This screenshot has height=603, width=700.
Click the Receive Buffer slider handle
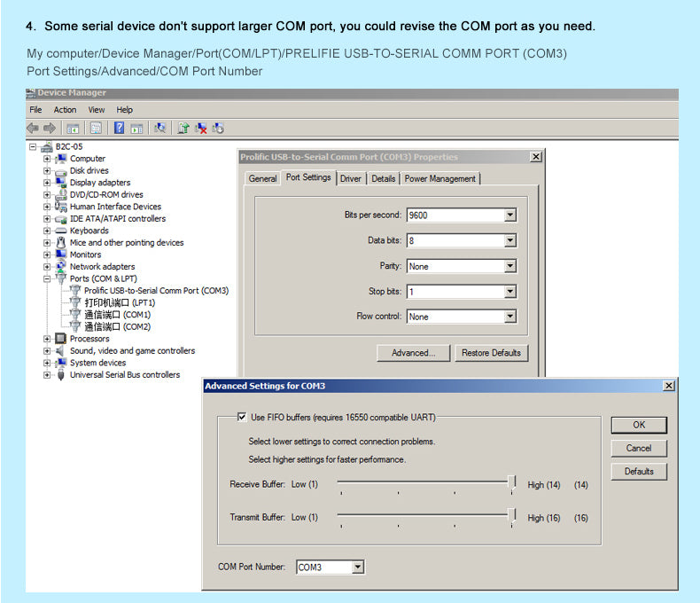pyautogui.click(x=511, y=482)
